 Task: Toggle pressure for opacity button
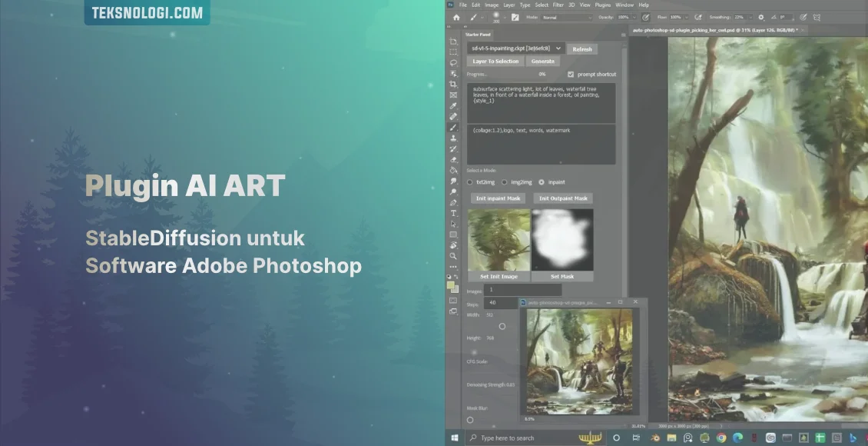coord(645,17)
